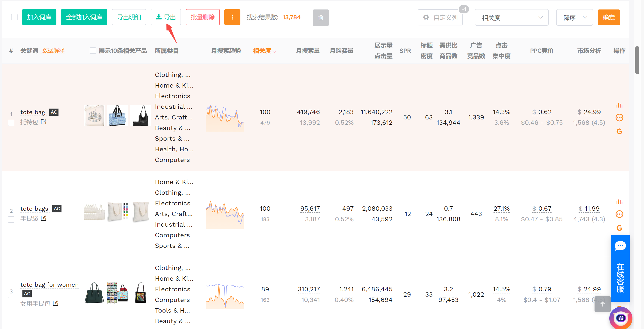The width and height of the screenshot is (644, 329).
Task: Click market price $ 11.99
Action: pyautogui.click(x=589, y=209)
